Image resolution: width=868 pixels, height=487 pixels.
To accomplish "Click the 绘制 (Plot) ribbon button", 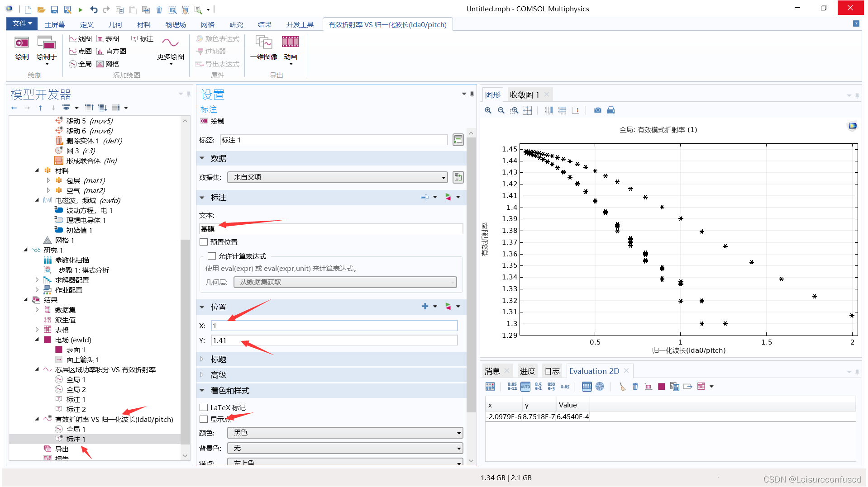I will [22, 48].
